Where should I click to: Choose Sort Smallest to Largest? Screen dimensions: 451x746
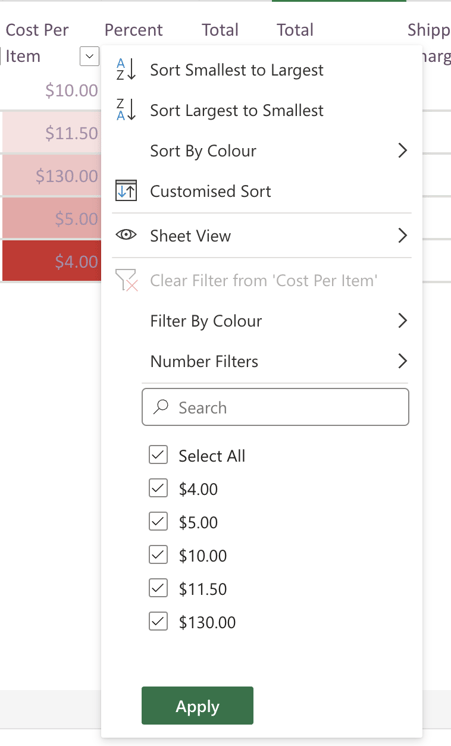(x=236, y=70)
